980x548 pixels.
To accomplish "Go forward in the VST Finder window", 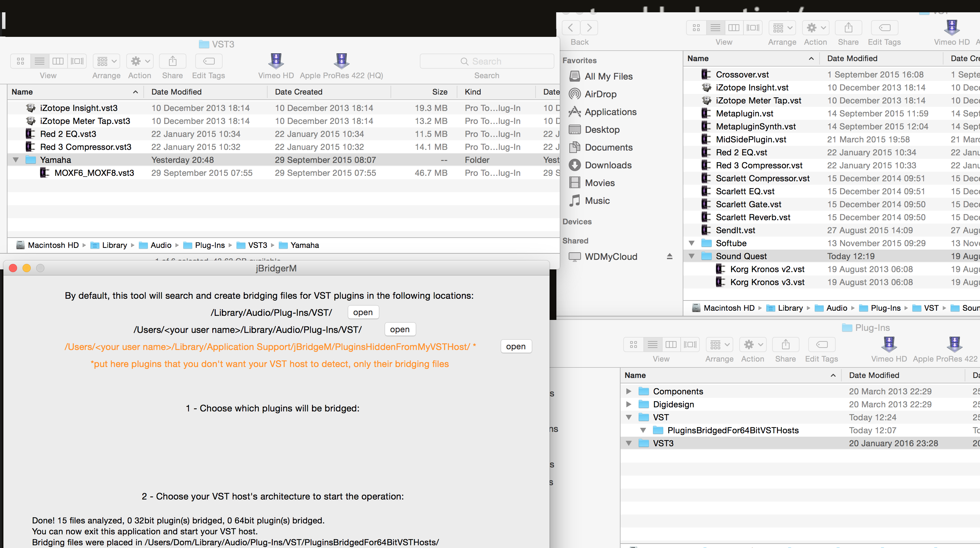I will [x=589, y=28].
